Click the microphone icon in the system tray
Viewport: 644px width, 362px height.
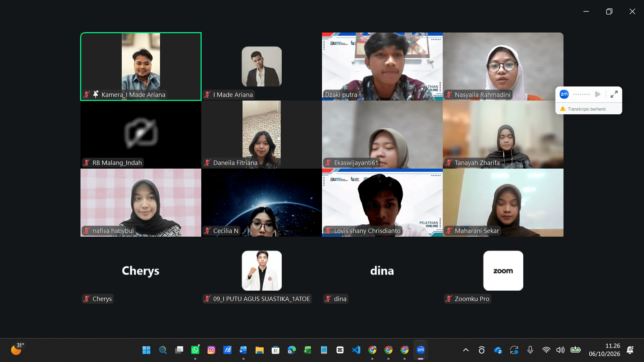click(x=530, y=350)
